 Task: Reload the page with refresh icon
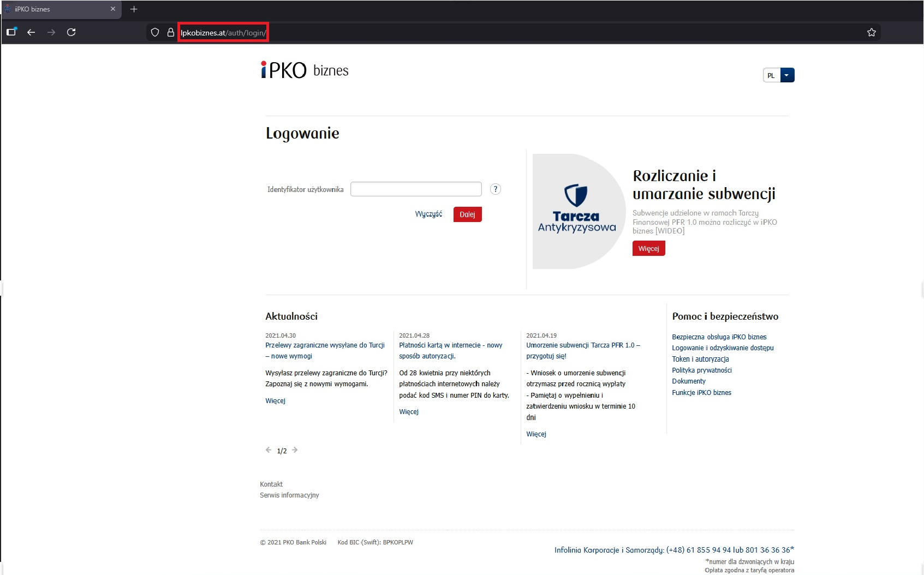pyautogui.click(x=71, y=32)
